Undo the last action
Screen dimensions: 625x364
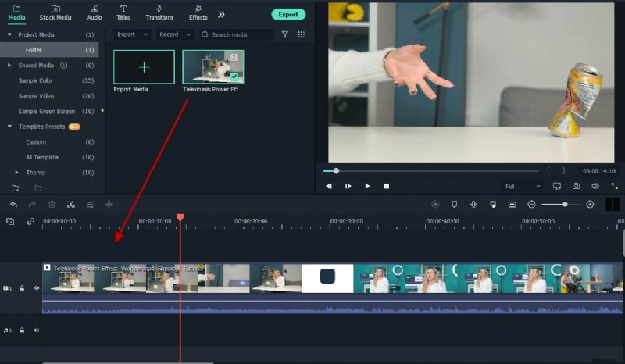[13, 205]
